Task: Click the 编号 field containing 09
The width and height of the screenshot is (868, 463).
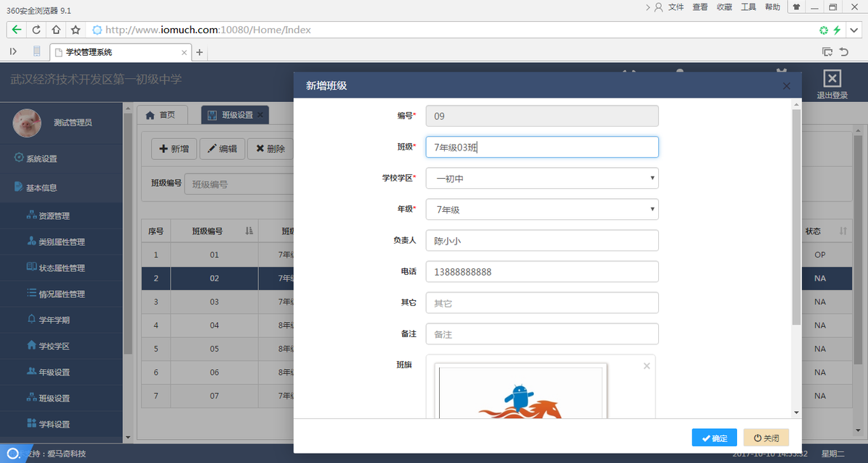Action: pyautogui.click(x=542, y=116)
